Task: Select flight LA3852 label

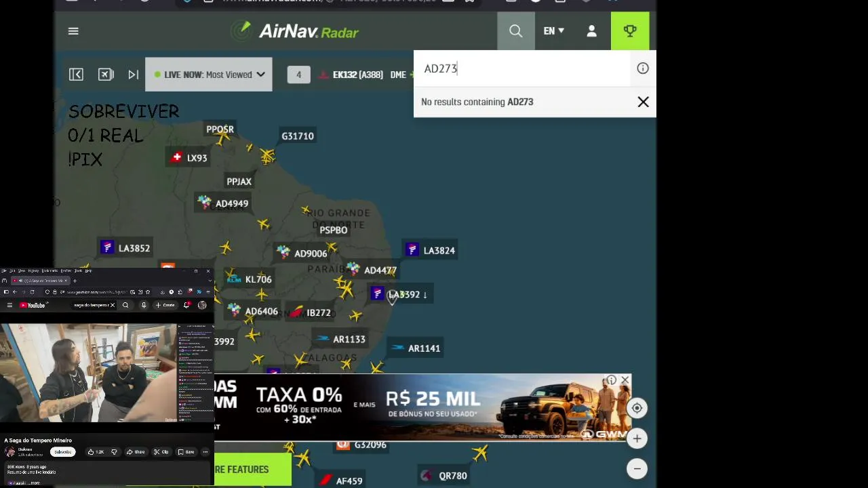Action: click(126, 248)
